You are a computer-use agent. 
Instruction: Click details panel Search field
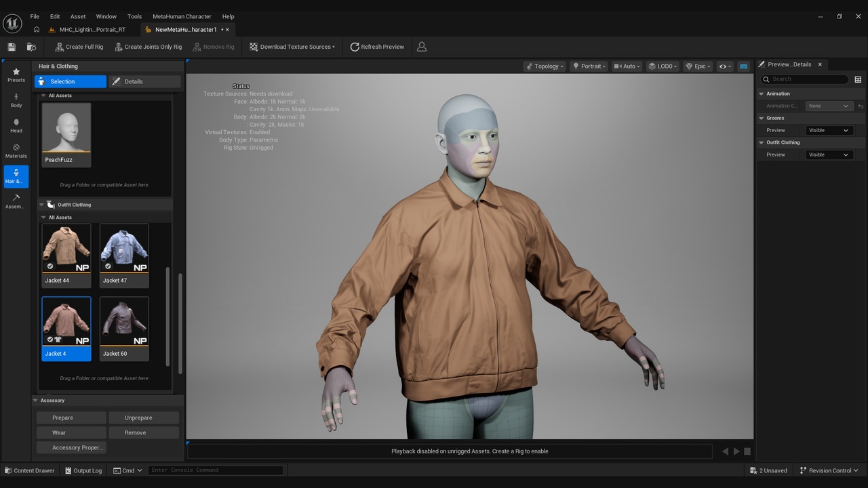pyautogui.click(x=805, y=79)
